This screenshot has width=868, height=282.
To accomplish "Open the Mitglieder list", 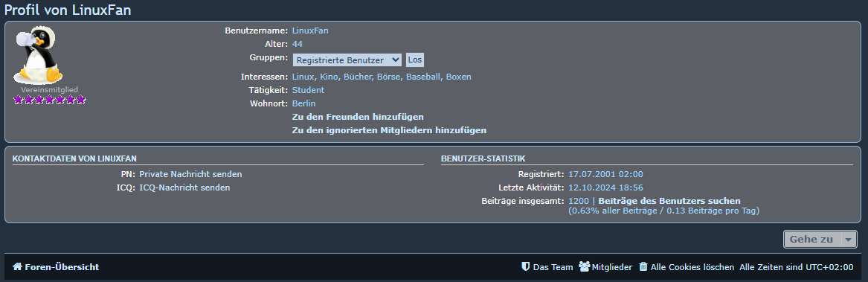I will coord(612,267).
